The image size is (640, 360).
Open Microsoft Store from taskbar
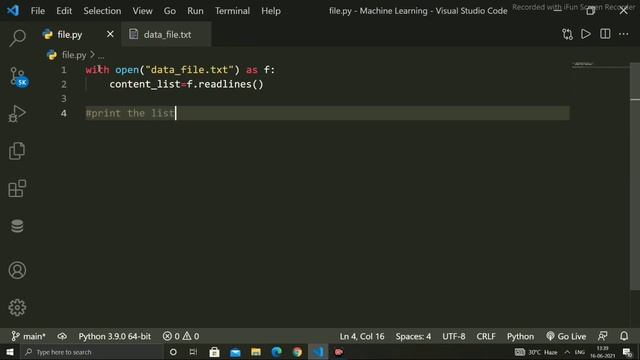point(214,352)
